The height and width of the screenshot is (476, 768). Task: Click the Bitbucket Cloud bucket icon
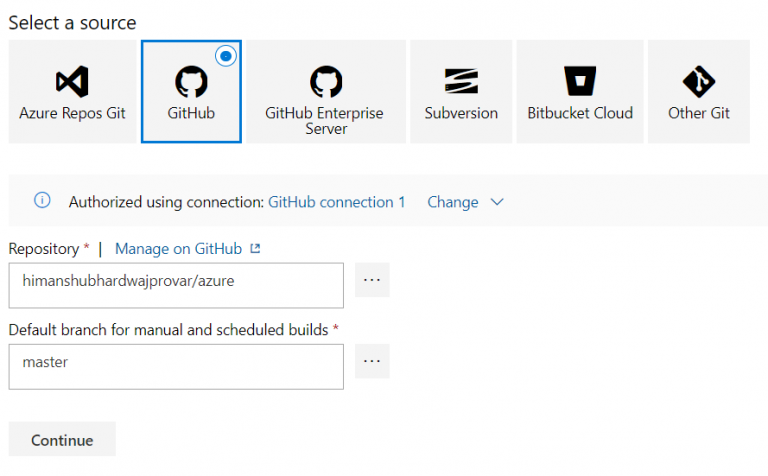(580, 81)
